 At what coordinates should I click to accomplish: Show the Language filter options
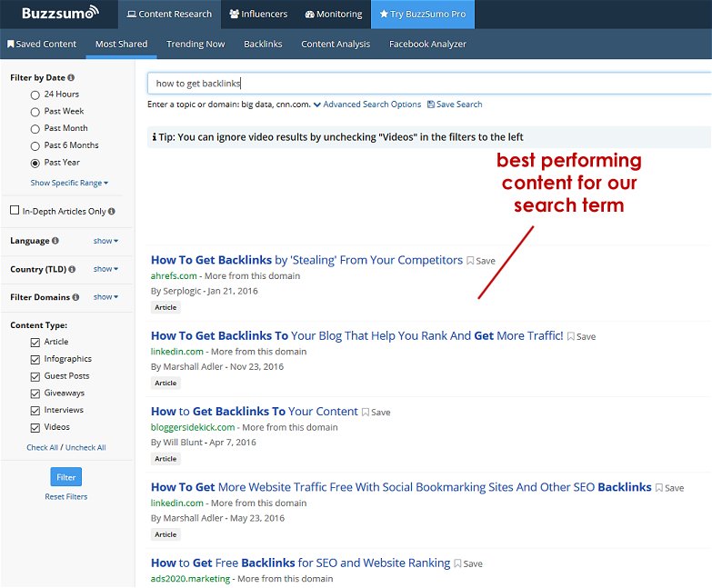[105, 241]
